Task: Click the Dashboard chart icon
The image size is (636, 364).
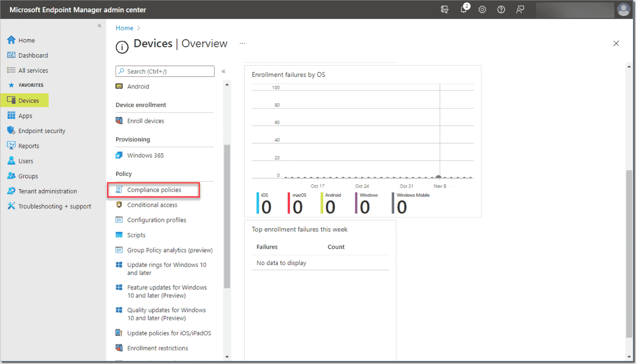Action: point(11,55)
